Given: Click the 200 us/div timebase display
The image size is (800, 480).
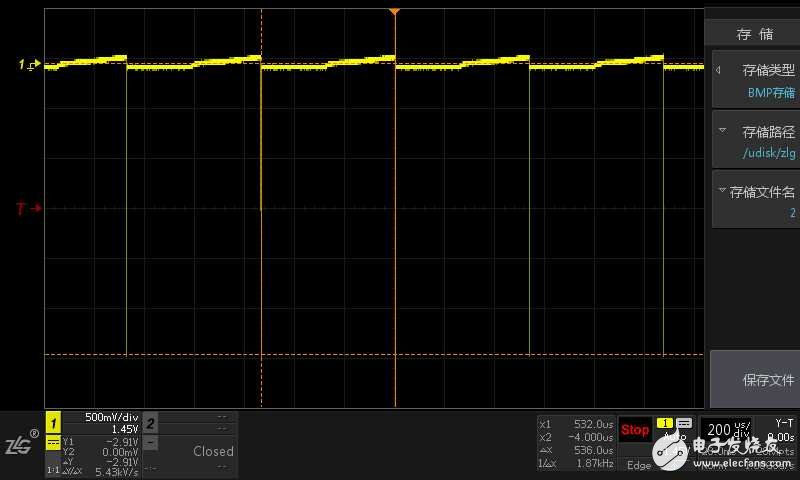Looking at the screenshot, I should point(725,429).
